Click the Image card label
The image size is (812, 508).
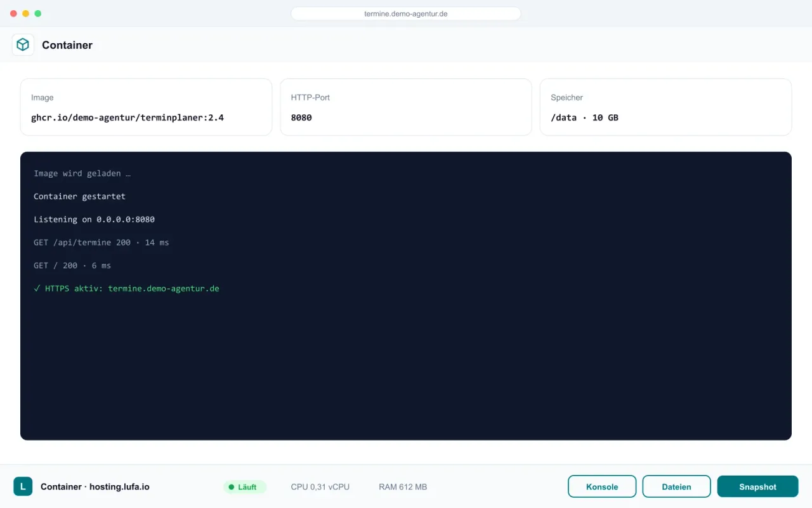point(43,98)
